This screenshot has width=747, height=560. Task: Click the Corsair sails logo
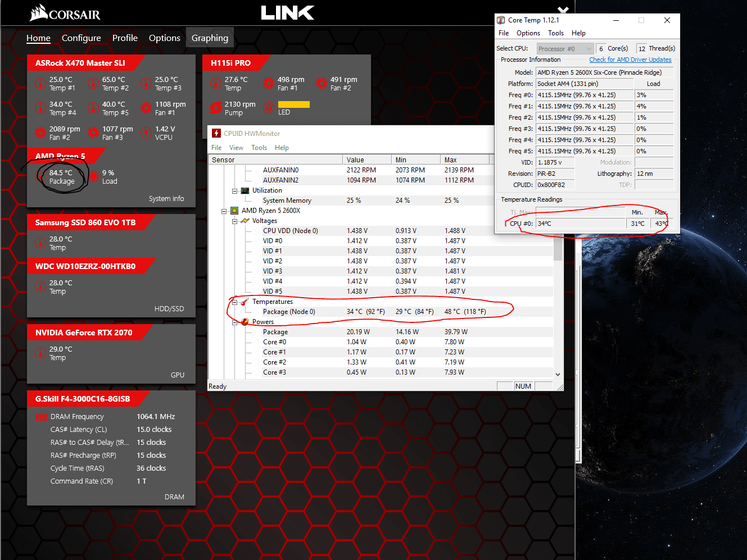(39, 12)
